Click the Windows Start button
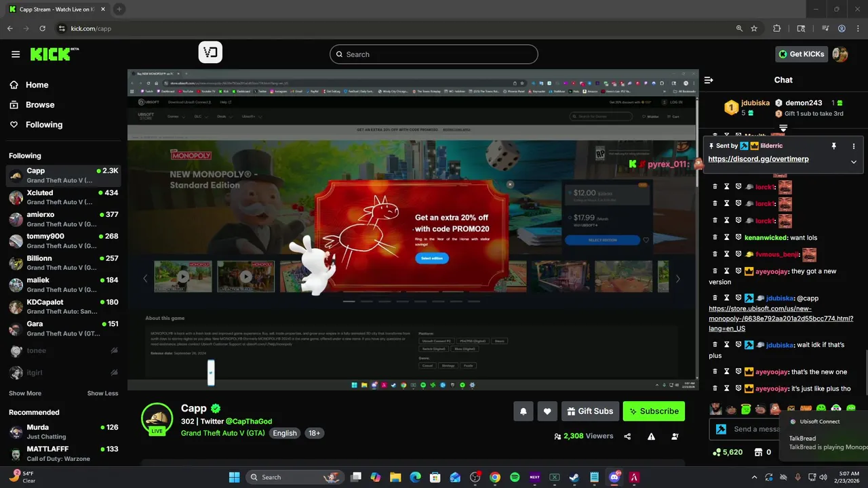The width and height of the screenshot is (868, 488). (x=234, y=477)
